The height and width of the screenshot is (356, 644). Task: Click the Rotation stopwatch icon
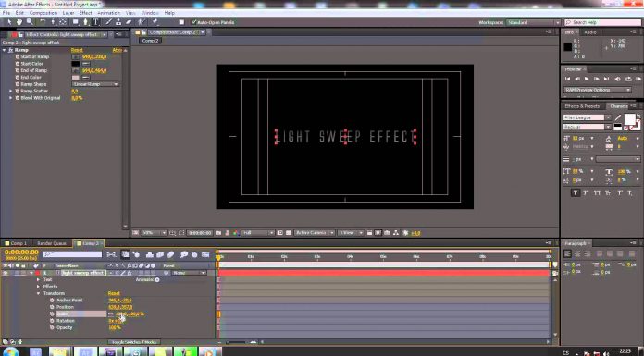click(x=52, y=321)
